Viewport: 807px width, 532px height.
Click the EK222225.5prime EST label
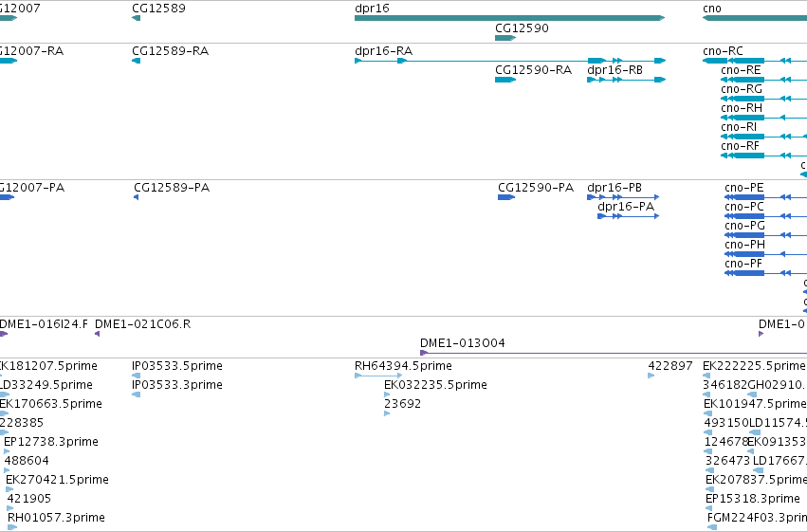click(754, 366)
